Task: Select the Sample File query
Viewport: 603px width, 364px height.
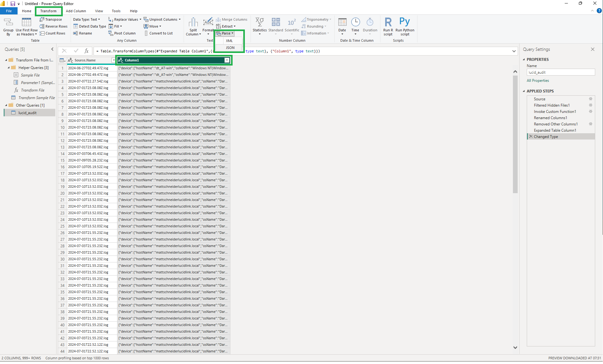Action: click(30, 75)
